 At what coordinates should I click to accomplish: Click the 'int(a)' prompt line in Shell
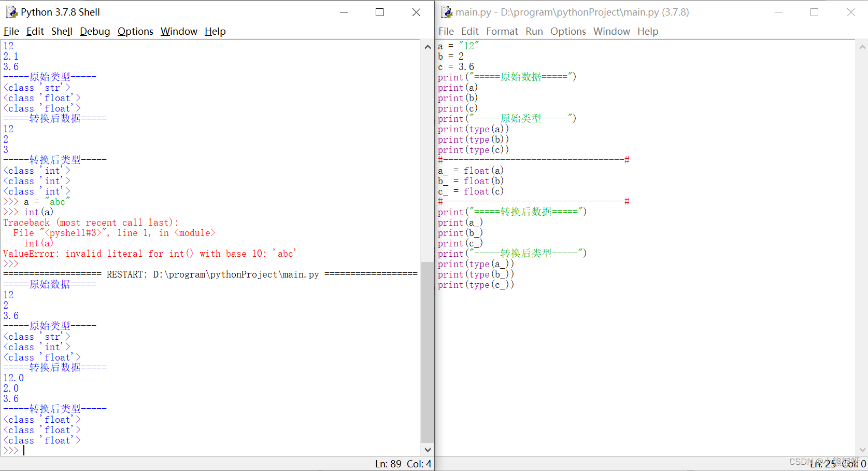[29, 212]
